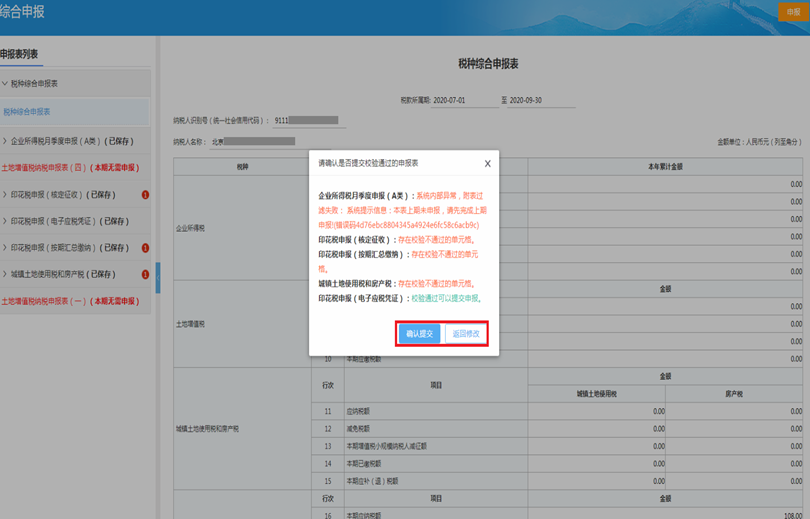Click row 12 减免税额 cell

point(436,429)
